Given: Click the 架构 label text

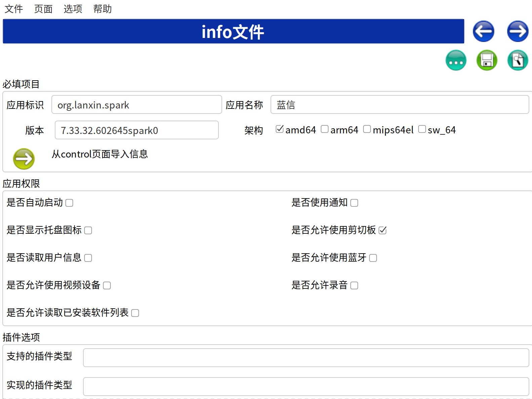Looking at the screenshot, I should pyautogui.click(x=254, y=130).
